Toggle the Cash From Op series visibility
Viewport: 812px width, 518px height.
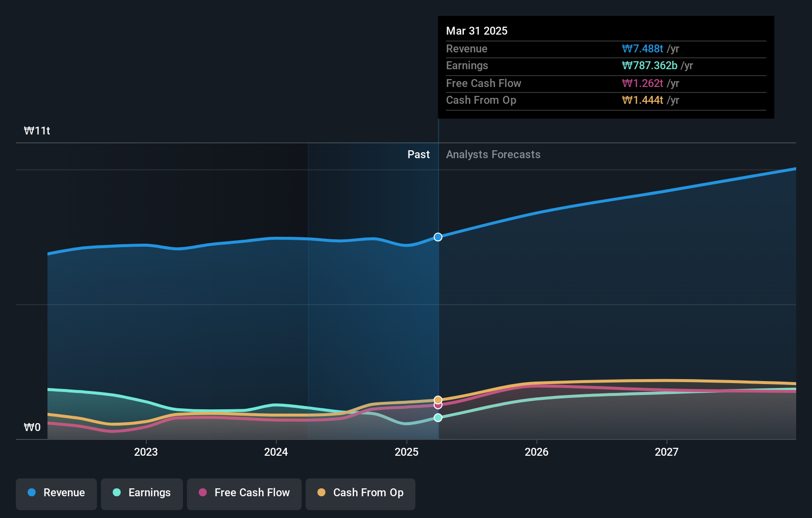coord(361,493)
